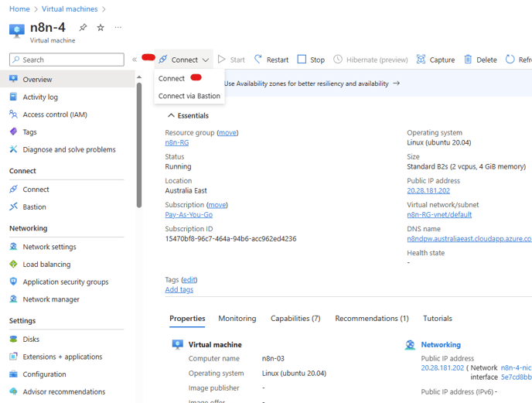Open the more options ellipsis next to title
This screenshot has height=403, width=532.
118,28
